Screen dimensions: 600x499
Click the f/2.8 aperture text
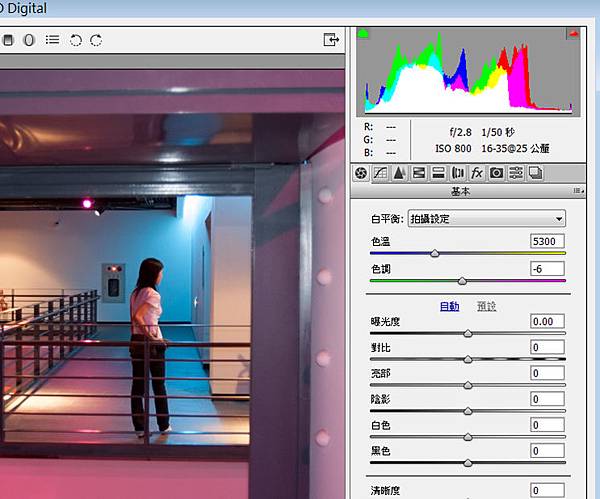[460, 132]
